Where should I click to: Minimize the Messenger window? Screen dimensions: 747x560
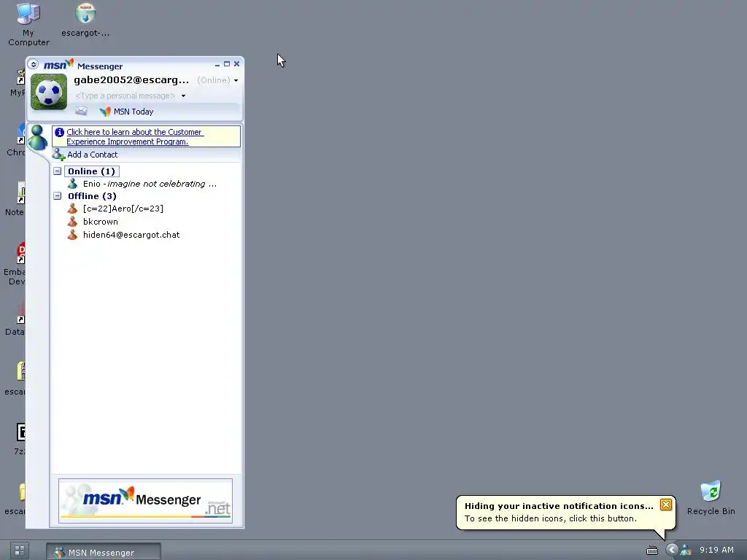(217, 64)
